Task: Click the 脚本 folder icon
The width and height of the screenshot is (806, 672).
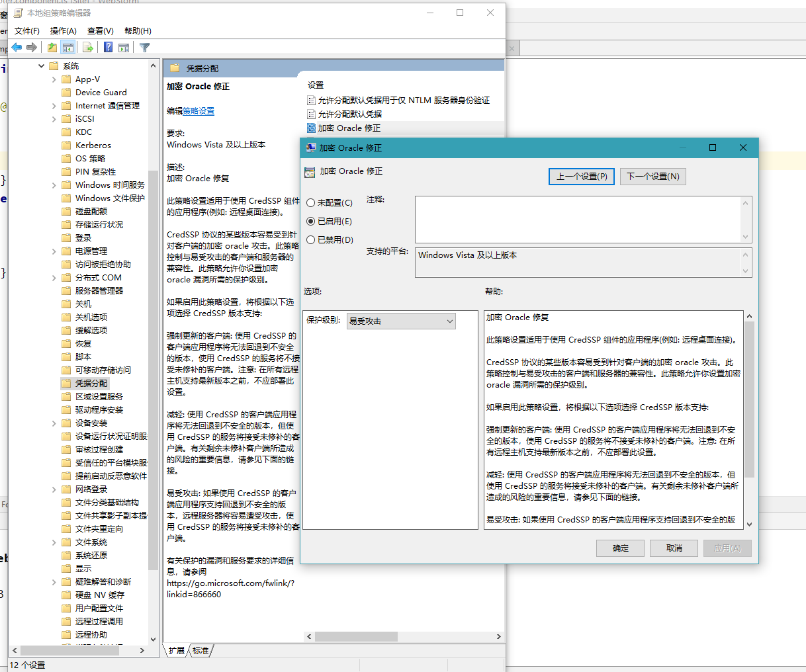Action: (66, 357)
